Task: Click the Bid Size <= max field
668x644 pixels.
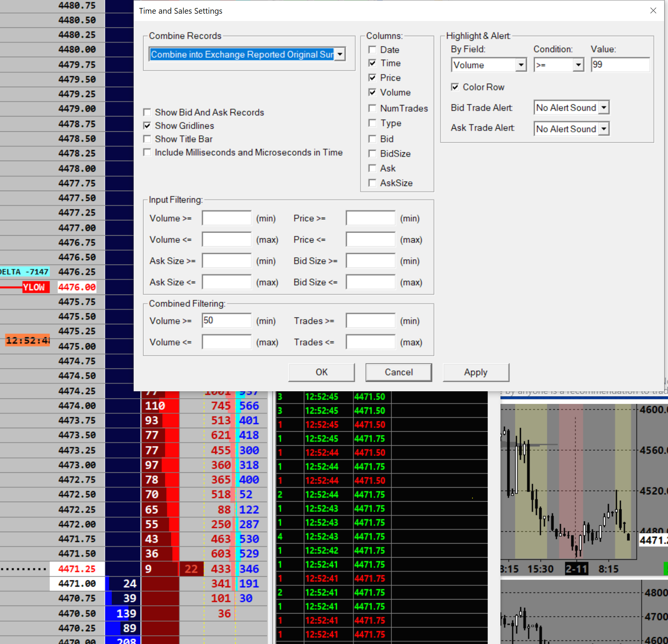Action: tap(371, 282)
